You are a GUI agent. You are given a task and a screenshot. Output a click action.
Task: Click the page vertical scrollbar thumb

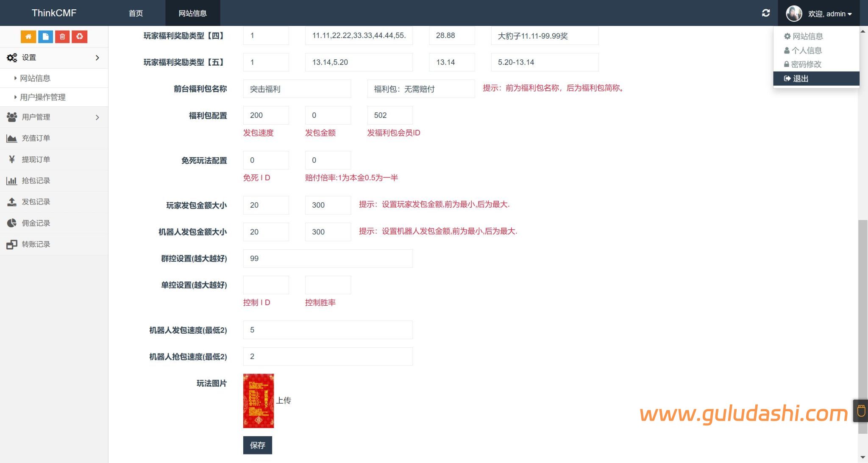point(862,326)
